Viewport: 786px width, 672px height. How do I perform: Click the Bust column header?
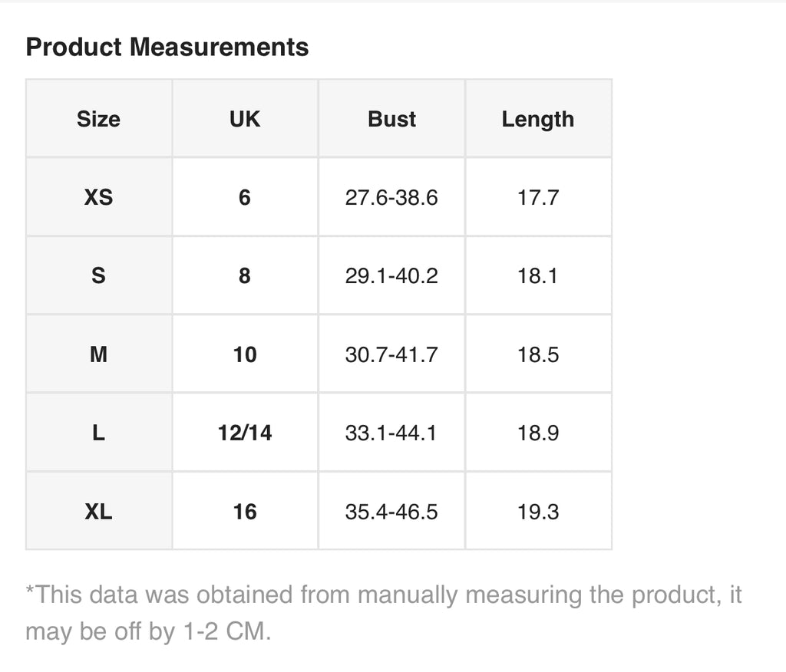[391, 119]
